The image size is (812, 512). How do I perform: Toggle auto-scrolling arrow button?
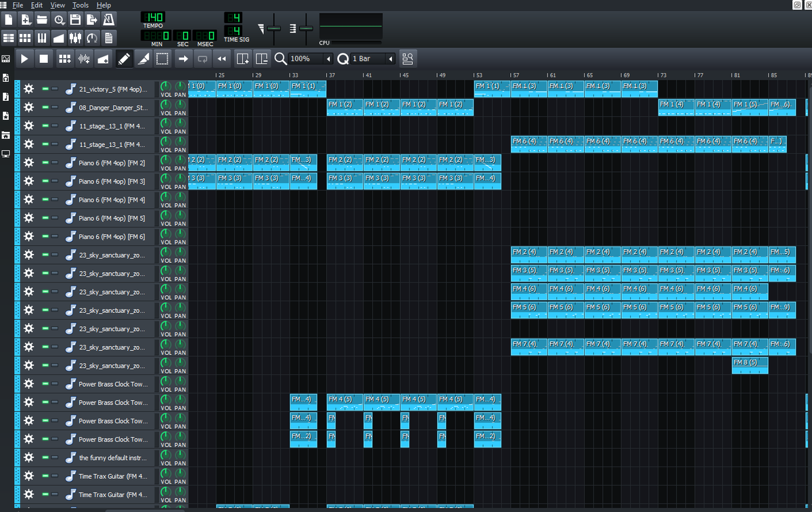point(183,59)
